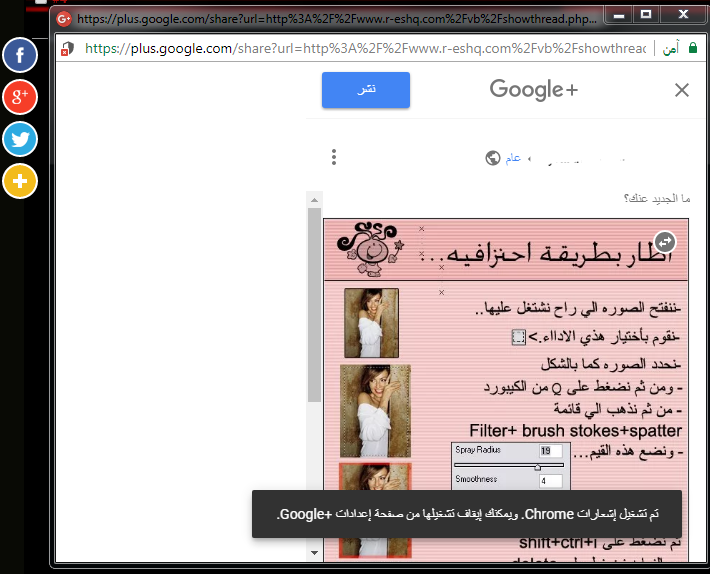Click the URL address bar
This screenshot has width=710, height=574.
(x=365, y=48)
